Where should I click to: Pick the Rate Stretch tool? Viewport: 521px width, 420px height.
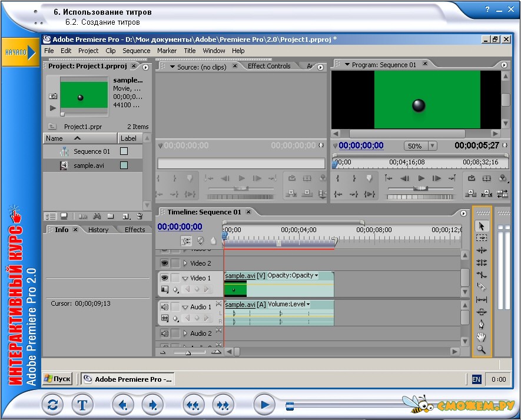(x=481, y=275)
